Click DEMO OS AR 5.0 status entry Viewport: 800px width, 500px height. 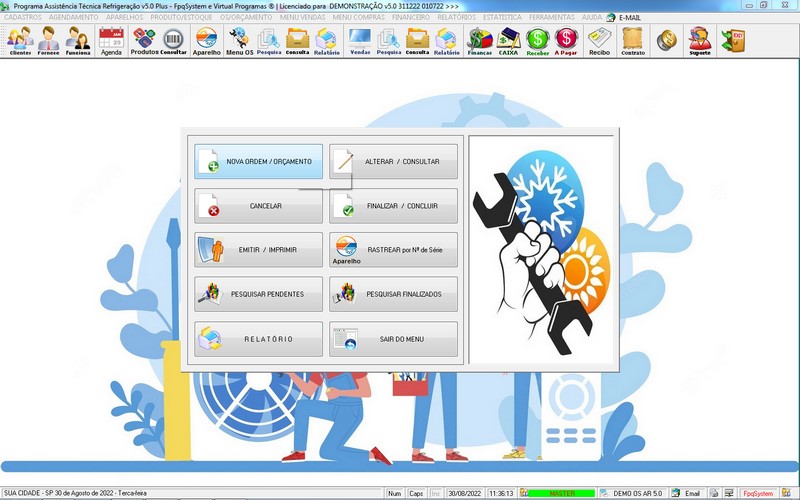click(x=637, y=493)
